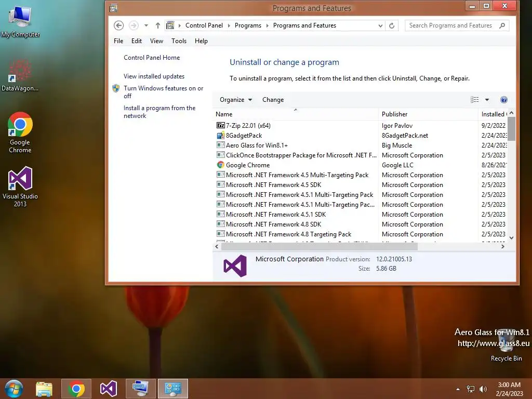
Task: Click the horizontal scrollbar thumb
Action: [320, 247]
